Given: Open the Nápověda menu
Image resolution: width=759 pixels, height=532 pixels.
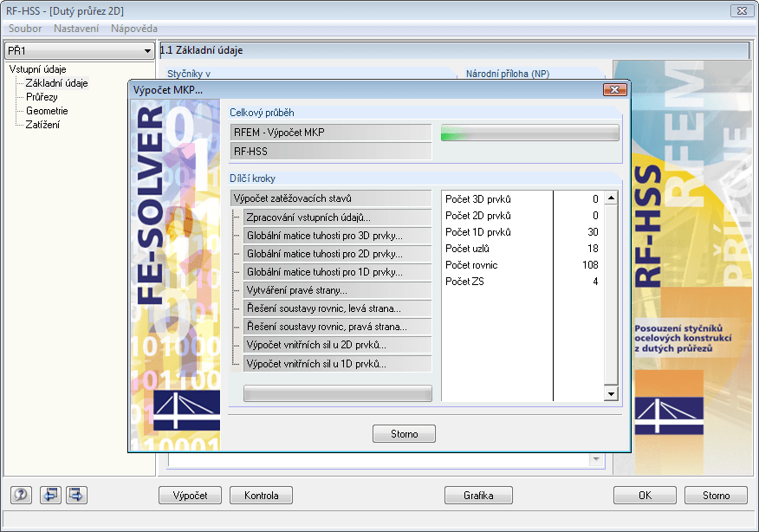Looking at the screenshot, I should [x=134, y=29].
